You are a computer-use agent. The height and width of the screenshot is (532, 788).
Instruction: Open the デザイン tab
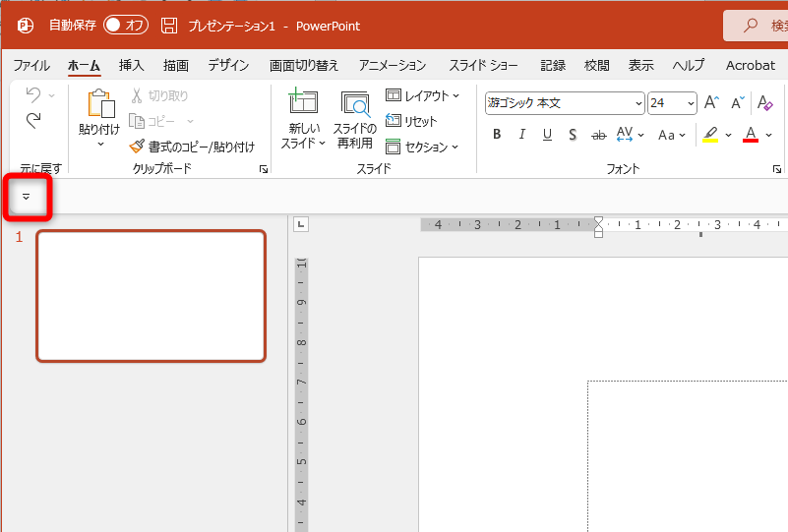click(x=228, y=65)
